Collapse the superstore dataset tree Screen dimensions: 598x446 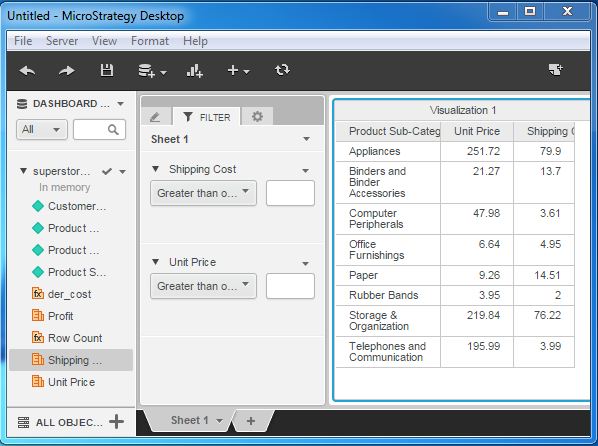point(23,171)
